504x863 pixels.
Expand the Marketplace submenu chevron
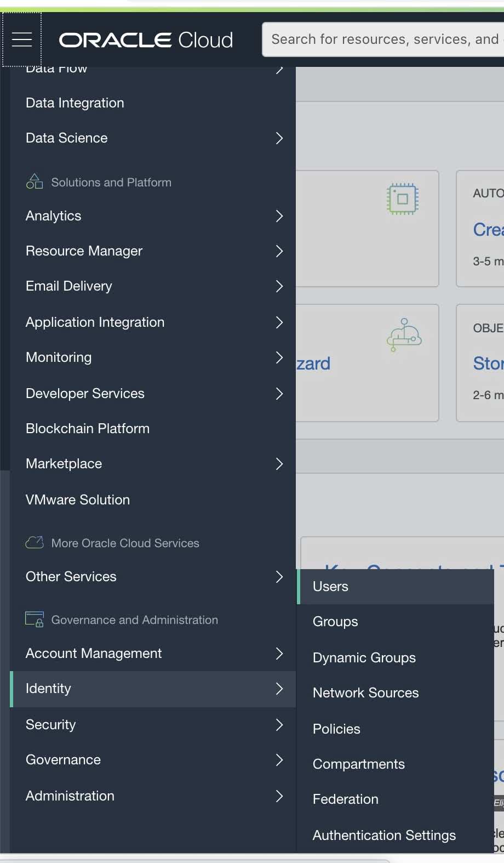279,464
